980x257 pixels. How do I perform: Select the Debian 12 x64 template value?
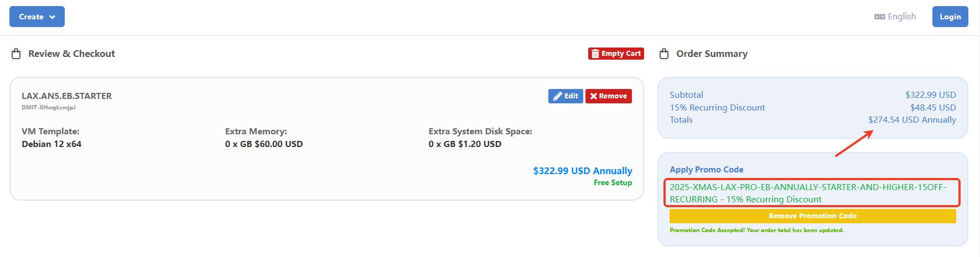pyautogui.click(x=51, y=144)
